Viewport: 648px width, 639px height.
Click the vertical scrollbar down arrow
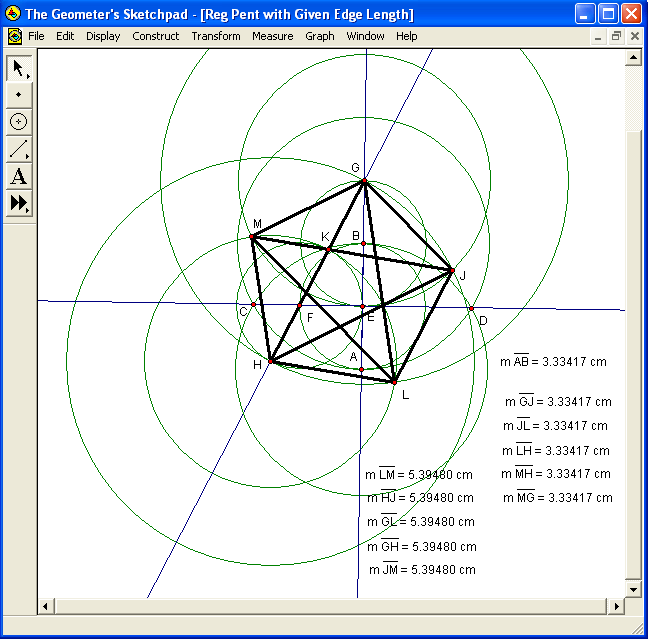[632, 590]
